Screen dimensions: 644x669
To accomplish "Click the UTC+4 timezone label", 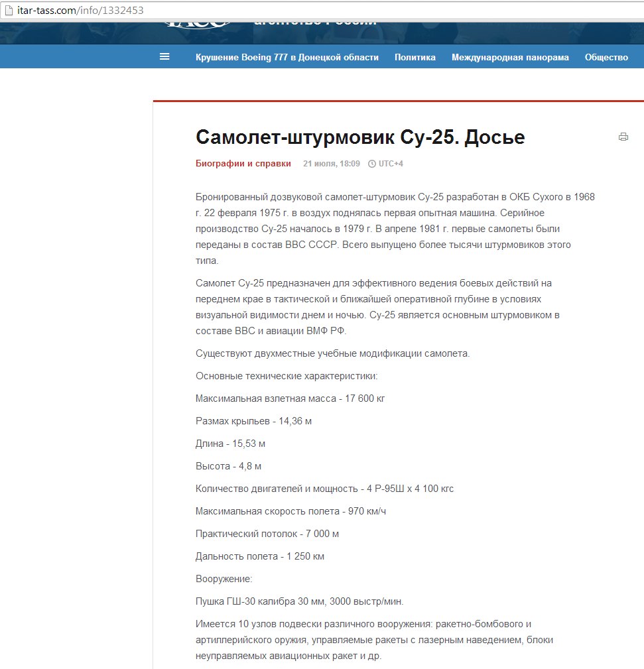I will [x=391, y=164].
